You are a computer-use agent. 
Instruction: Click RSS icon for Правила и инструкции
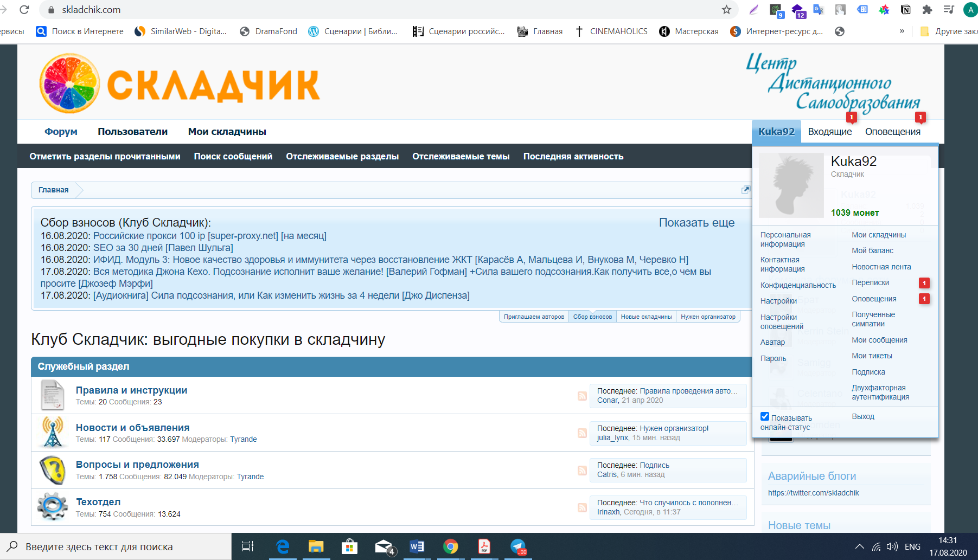coord(582,396)
